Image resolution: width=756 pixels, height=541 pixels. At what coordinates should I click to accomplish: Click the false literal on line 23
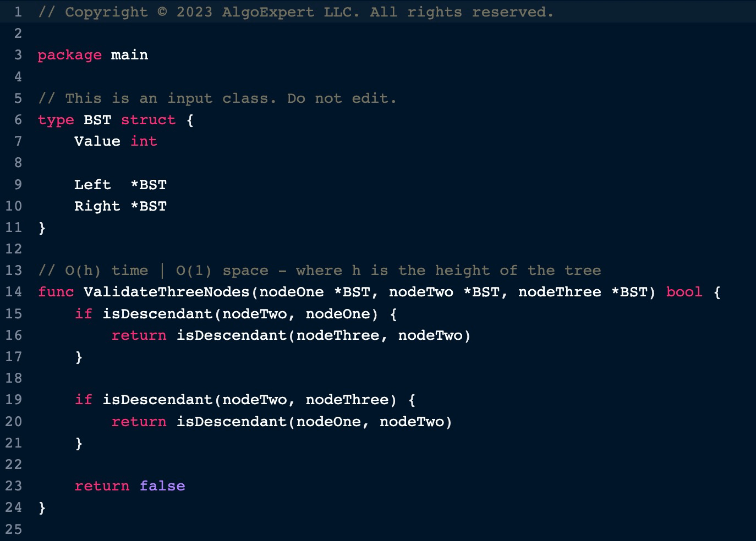162,486
